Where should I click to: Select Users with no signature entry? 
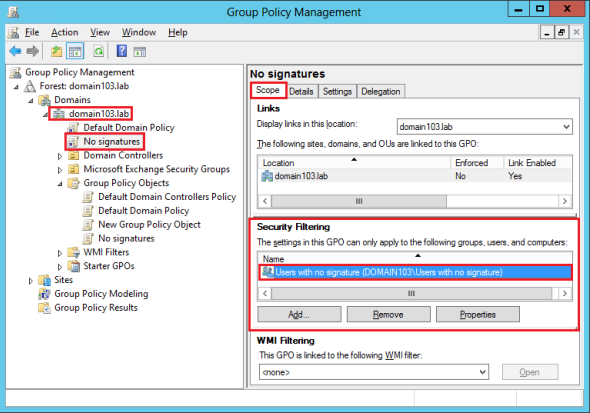415,272
